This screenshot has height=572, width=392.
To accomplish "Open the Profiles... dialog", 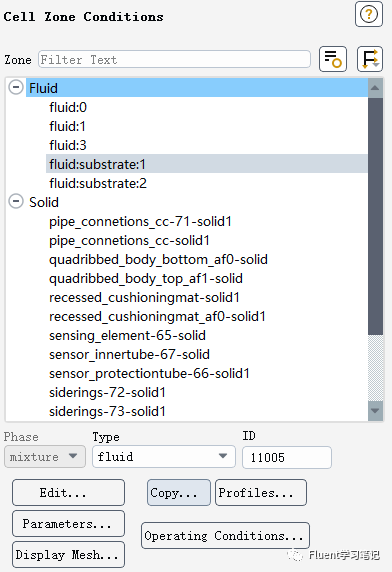I will pyautogui.click(x=261, y=492).
